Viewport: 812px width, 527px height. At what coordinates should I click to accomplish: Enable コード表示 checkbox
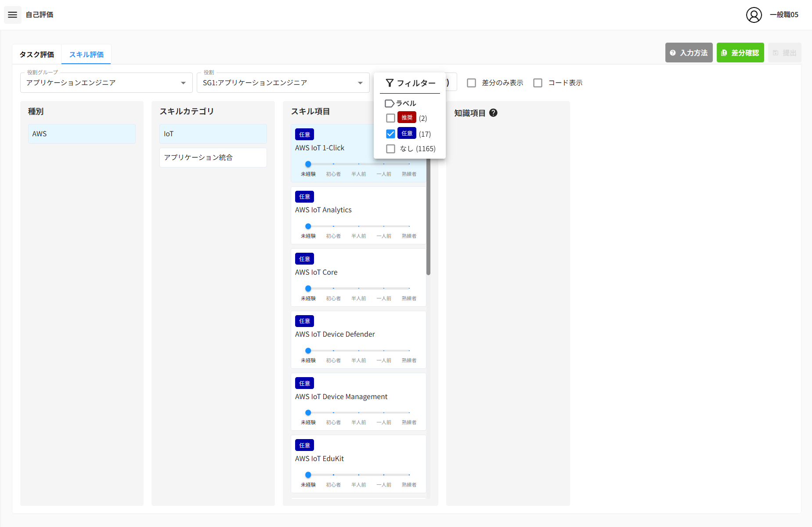(538, 83)
